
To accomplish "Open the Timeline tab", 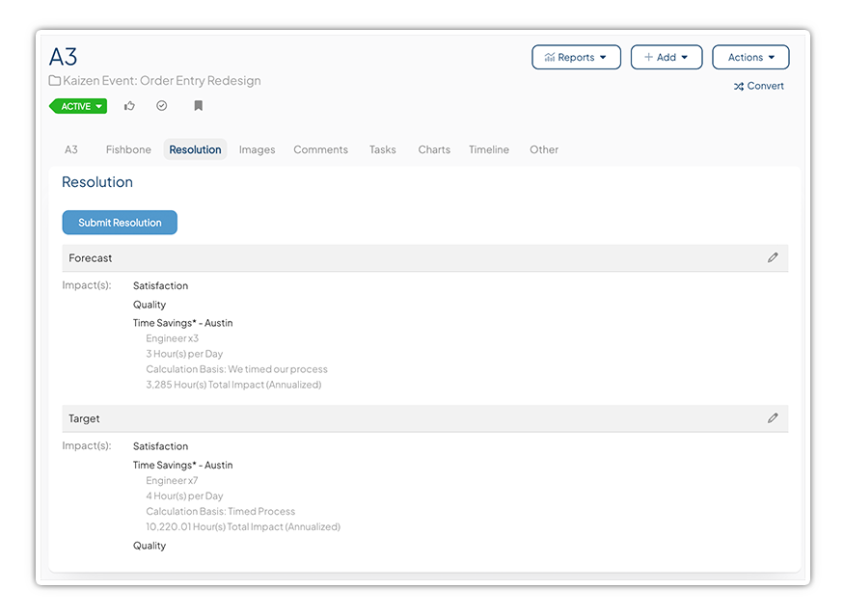I will tap(489, 150).
